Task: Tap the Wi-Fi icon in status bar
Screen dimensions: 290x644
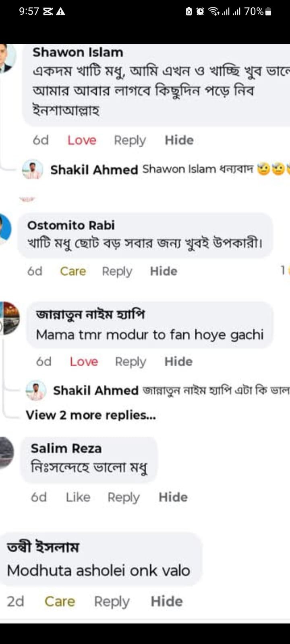Action: (x=213, y=12)
